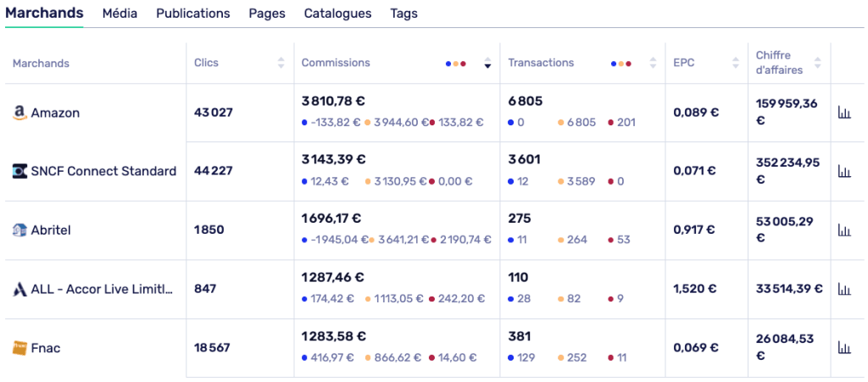
Task: Sort by Transactions using its sort arrows
Action: pyautogui.click(x=654, y=63)
